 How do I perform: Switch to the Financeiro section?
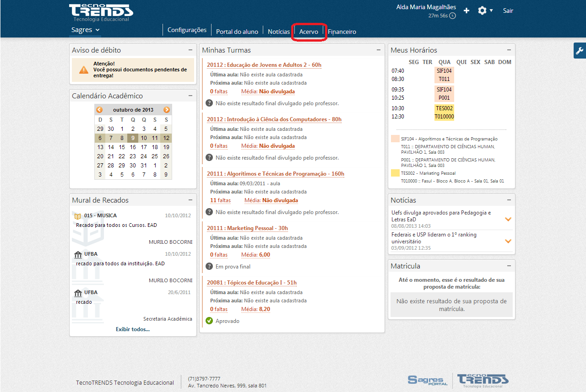point(342,32)
